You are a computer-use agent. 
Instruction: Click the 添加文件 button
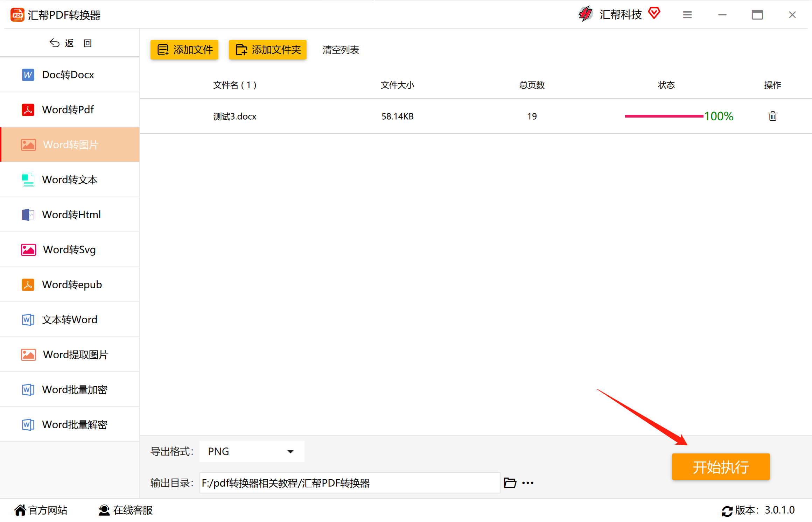[184, 50]
